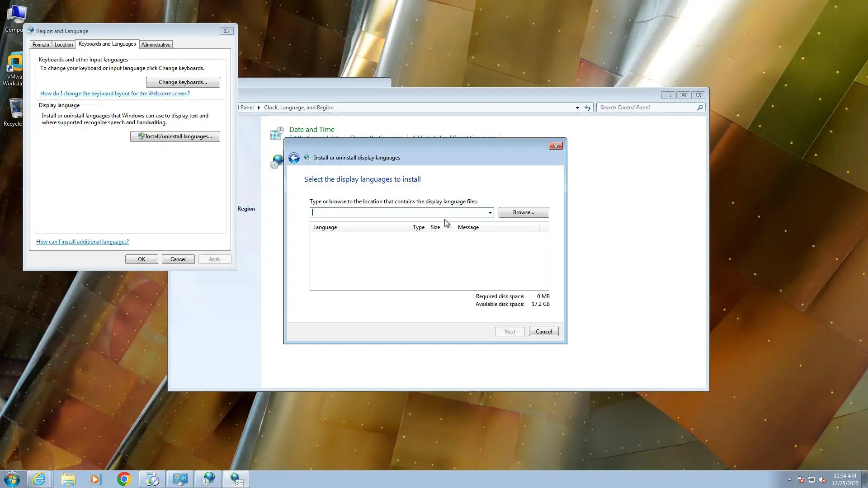This screenshot has height=488, width=868.
Task: Click the Date and Time calendar icon
Action: [x=276, y=133]
